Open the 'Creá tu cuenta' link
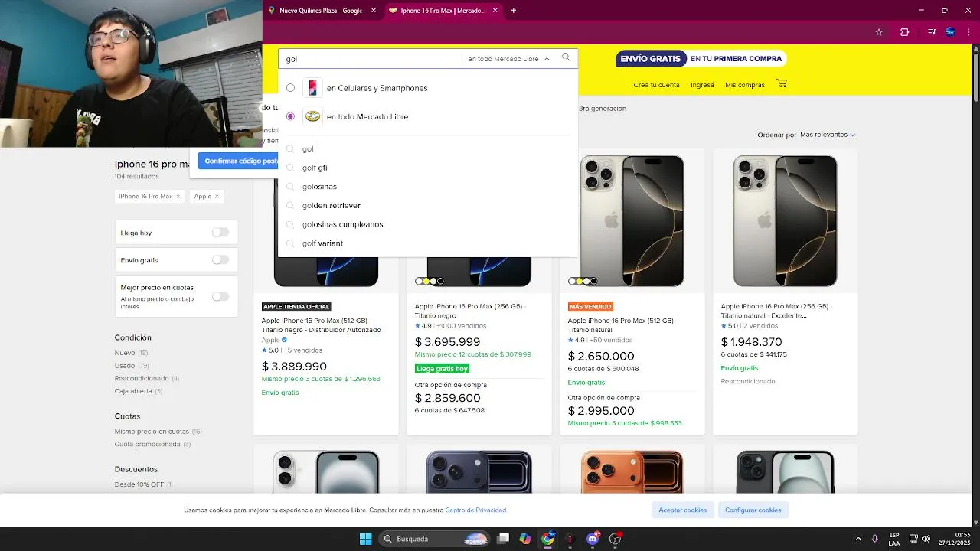Image resolution: width=980 pixels, height=551 pixels. point(656,85)
